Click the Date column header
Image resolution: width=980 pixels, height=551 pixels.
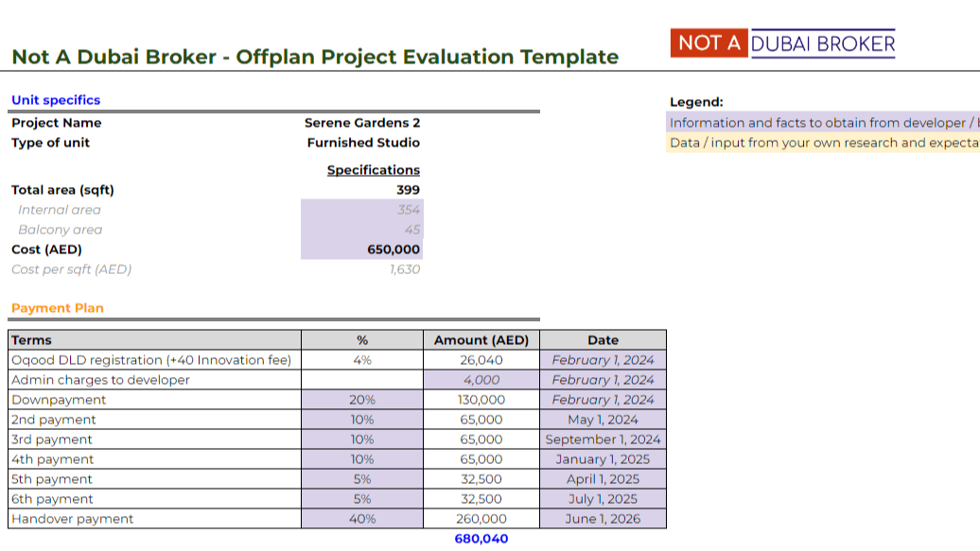pyautogui.click(x=604, y=340)
